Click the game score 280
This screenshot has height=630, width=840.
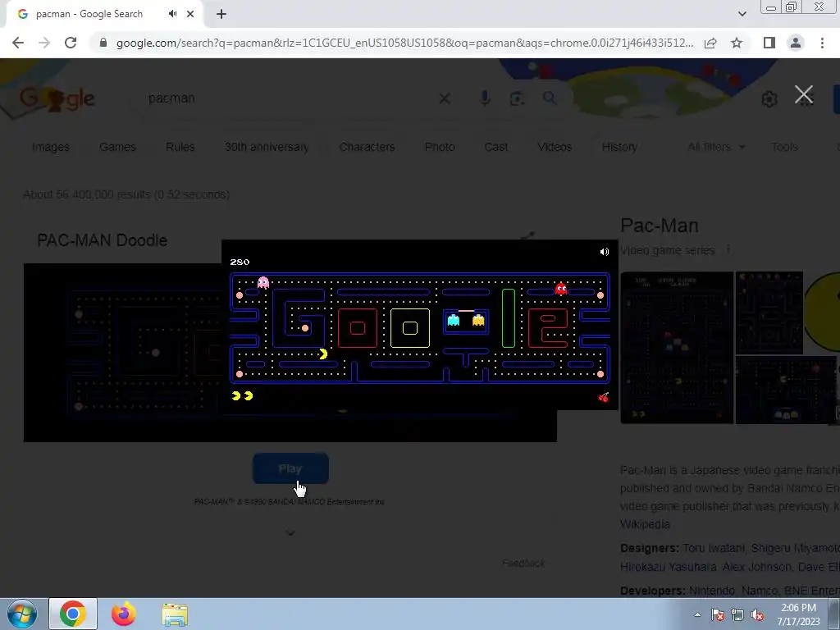[x=240, y=262]
